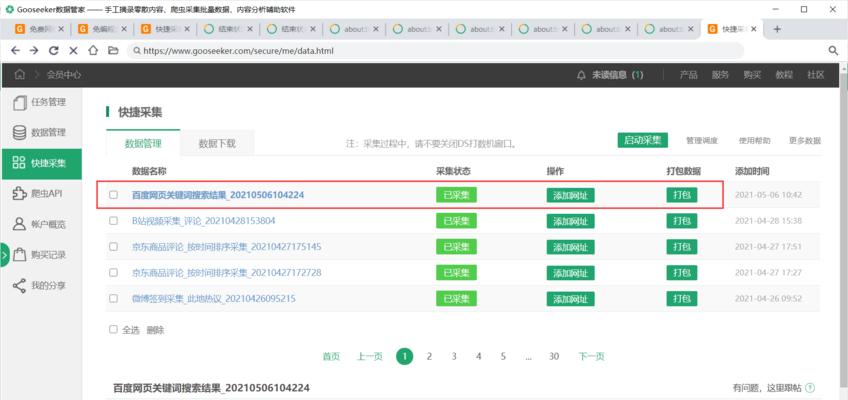The image size is (848, 400).
Task: Open a new browser tab with plus
Action: point(777,29)
